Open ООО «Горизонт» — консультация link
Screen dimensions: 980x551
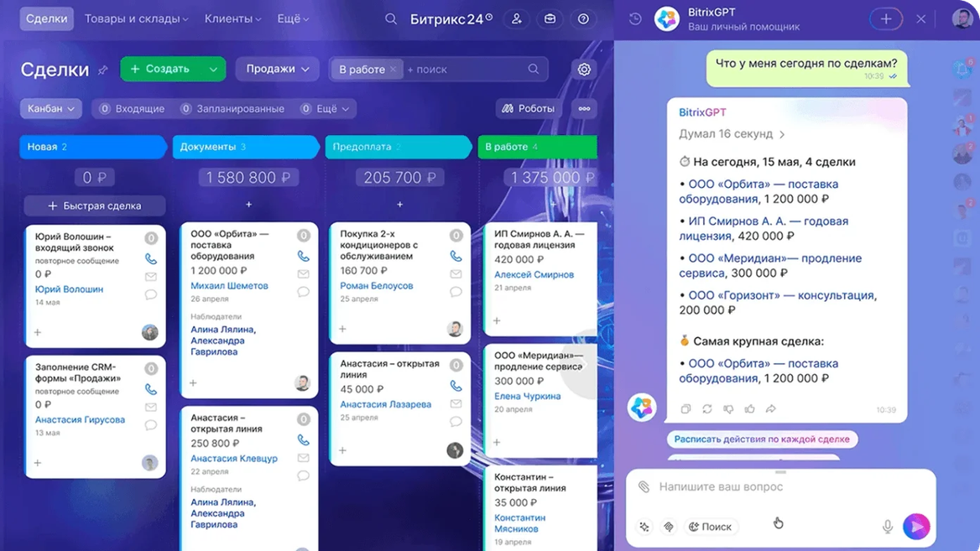point(782,295)
